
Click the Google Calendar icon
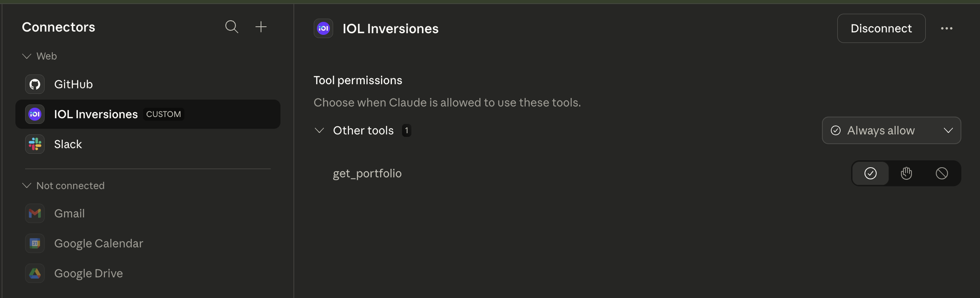pos(35,243)
